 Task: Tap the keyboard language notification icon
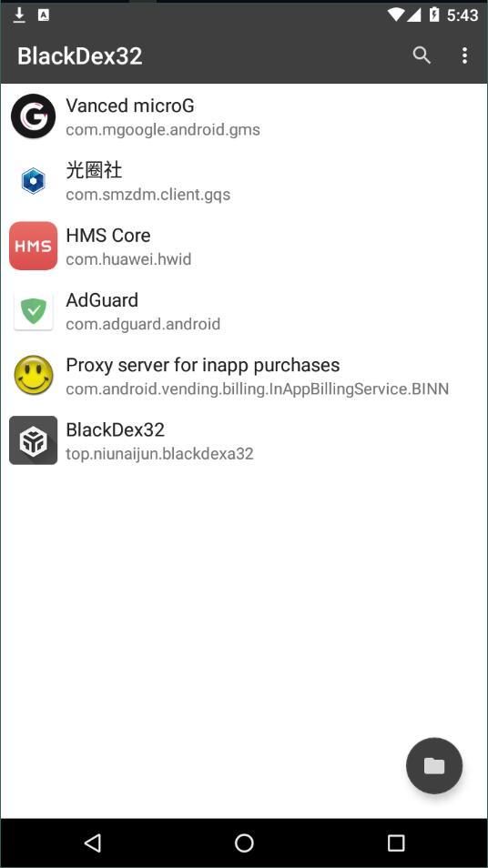43,15
